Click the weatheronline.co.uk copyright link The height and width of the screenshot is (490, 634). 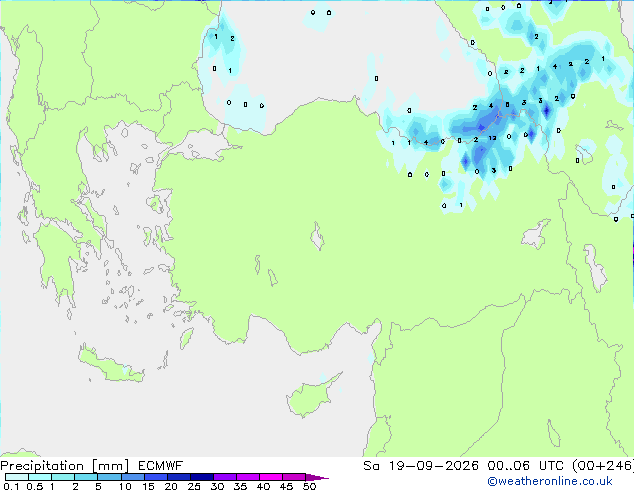click(x=550, y=481)
